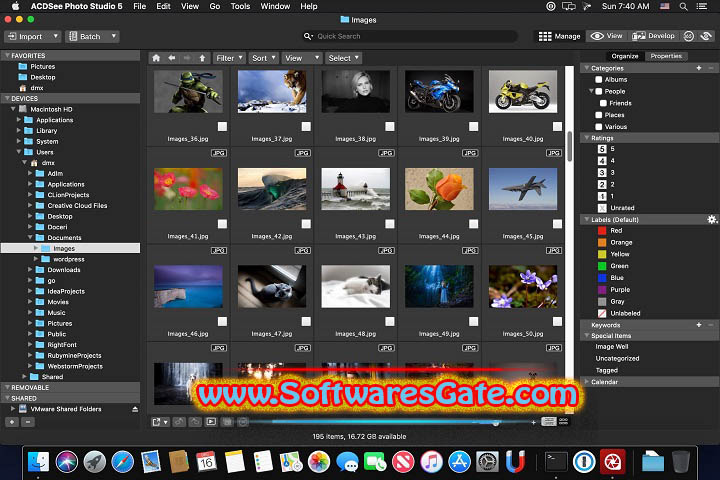Screen dimensions: 720x480
Task: Check the People category box
Action: tap(599, 91)
